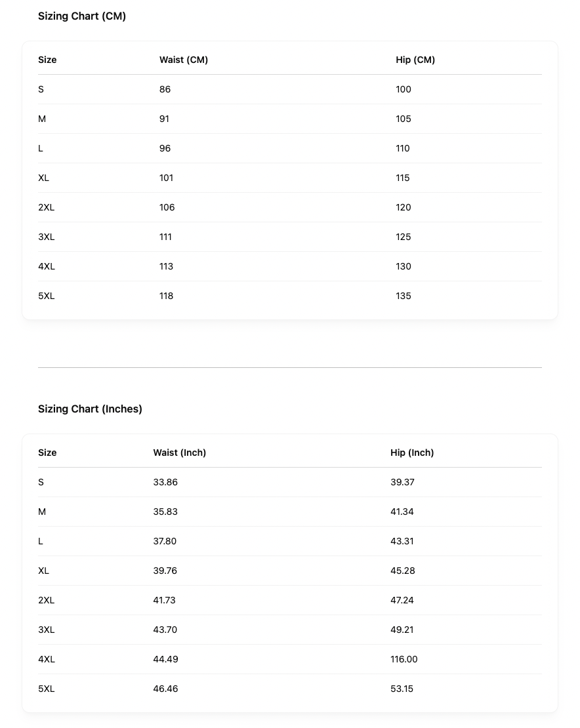This screenshot has width=580, height=728.
Task: Click the "Waist (Inch)" column header
Action: (180, 453)
